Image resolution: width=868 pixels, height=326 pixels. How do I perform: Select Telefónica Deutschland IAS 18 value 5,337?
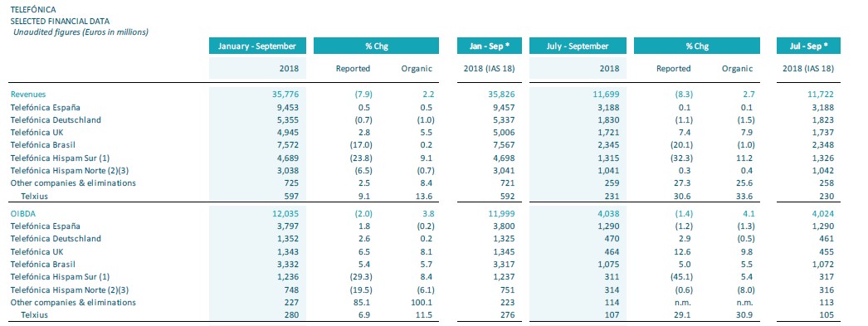pos(505,119)
